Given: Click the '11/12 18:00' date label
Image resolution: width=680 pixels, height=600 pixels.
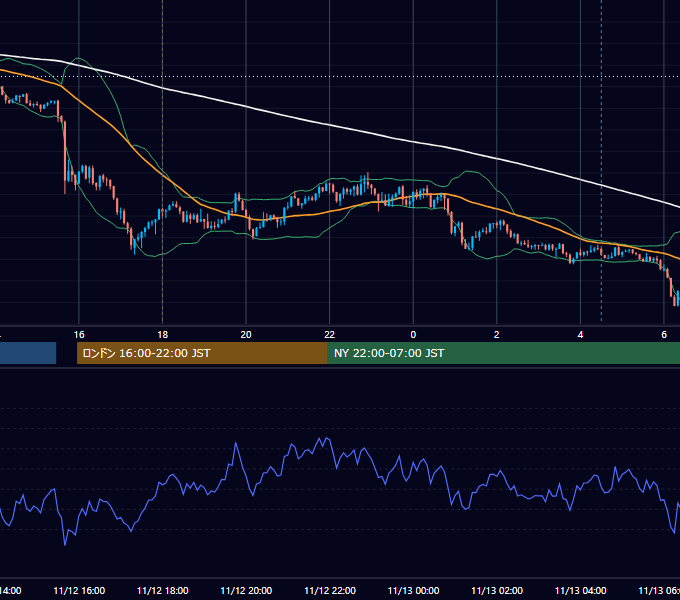Looking at the screenshot, I should (x=163, y=590).
